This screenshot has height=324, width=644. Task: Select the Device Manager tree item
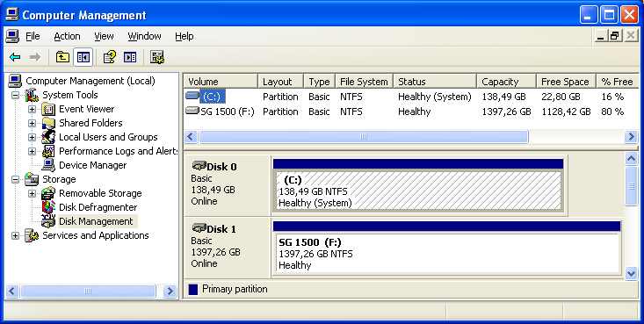92,165
